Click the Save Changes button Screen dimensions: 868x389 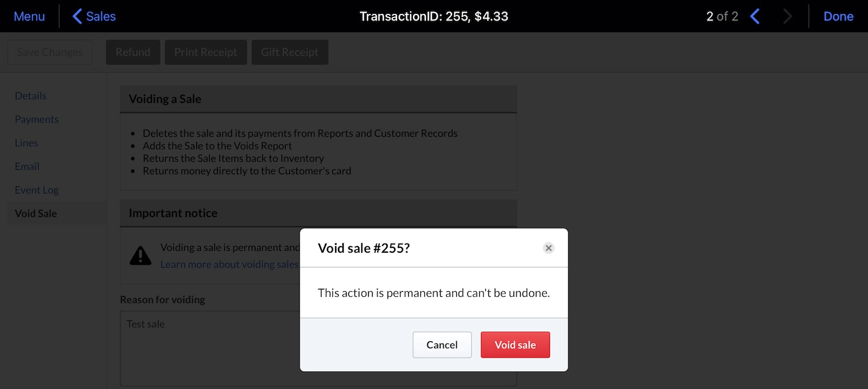click(49, 52)
